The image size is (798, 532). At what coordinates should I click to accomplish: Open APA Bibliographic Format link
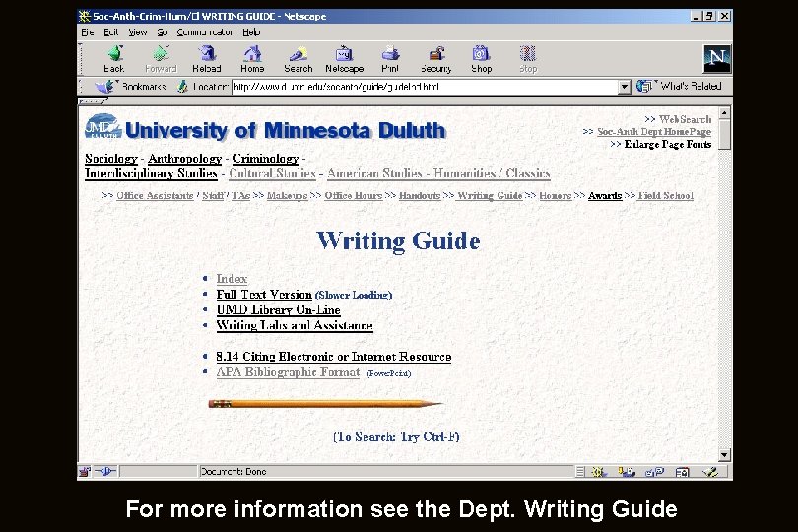288,372
